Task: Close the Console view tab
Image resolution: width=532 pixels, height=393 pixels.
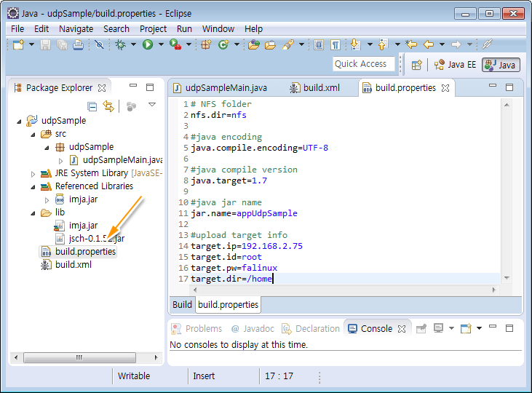Action: click(x=402, y=329)
